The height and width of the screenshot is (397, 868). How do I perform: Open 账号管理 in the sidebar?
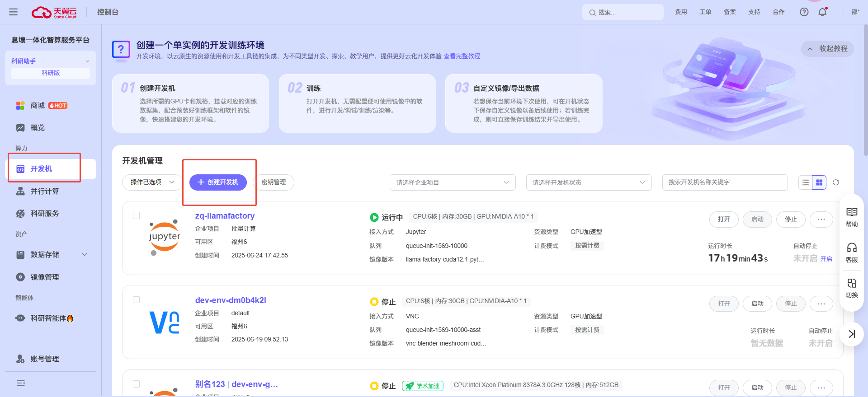[x=45, y=359]
